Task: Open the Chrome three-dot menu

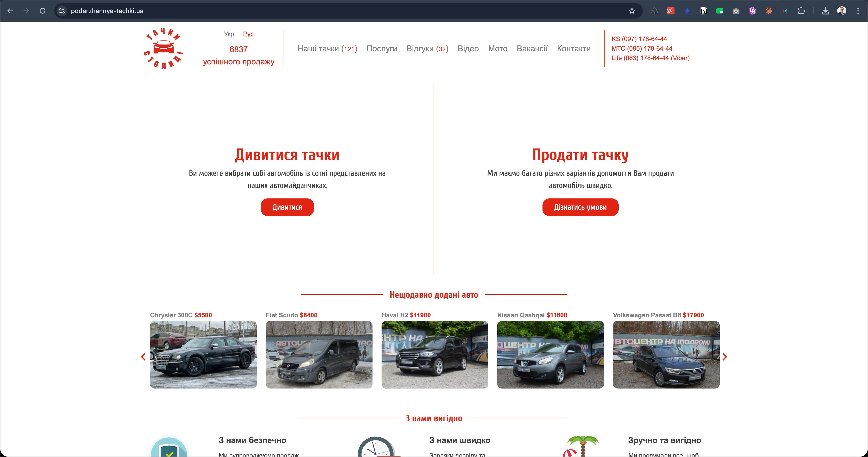Action: tap(858, 11)
